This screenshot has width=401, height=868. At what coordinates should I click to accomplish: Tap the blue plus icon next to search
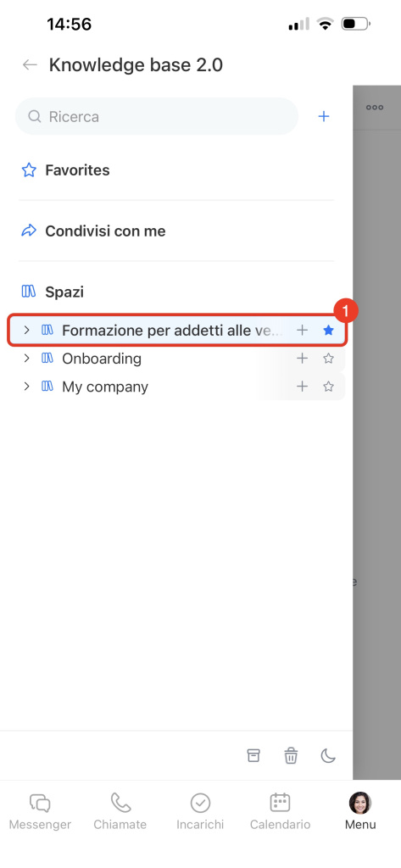click(x=324, y=116)
